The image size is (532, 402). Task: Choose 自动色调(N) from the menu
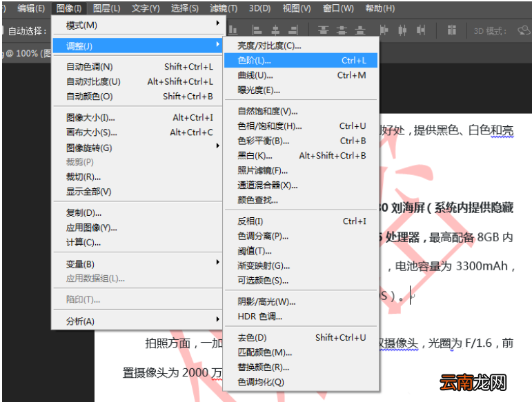[137, 67]
